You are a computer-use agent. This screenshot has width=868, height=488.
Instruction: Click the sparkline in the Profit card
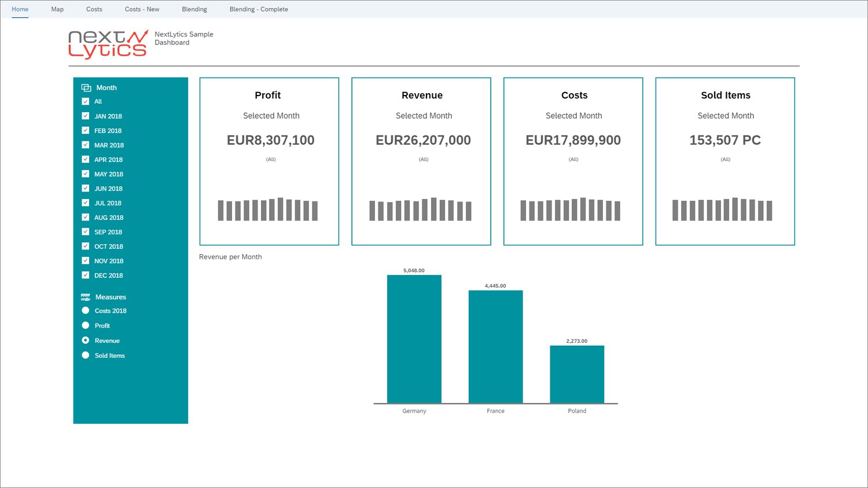[x=267, y=210]
